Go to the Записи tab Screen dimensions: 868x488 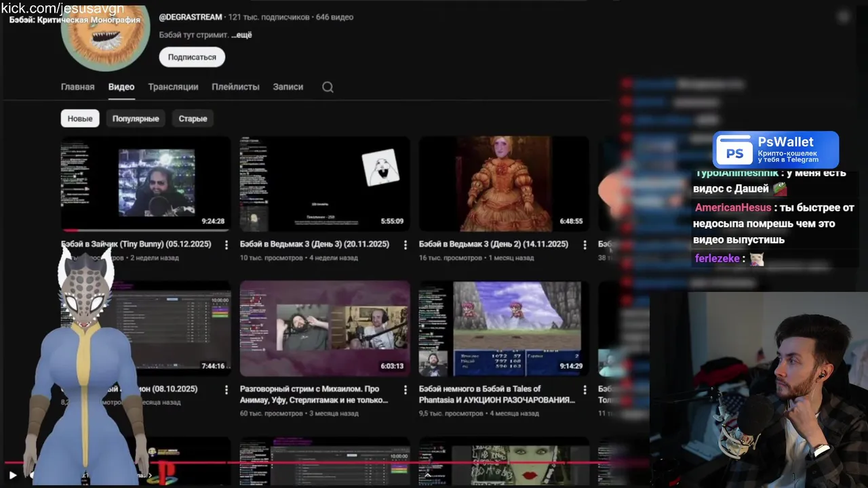pyautogui.click(x=288, y=87)
